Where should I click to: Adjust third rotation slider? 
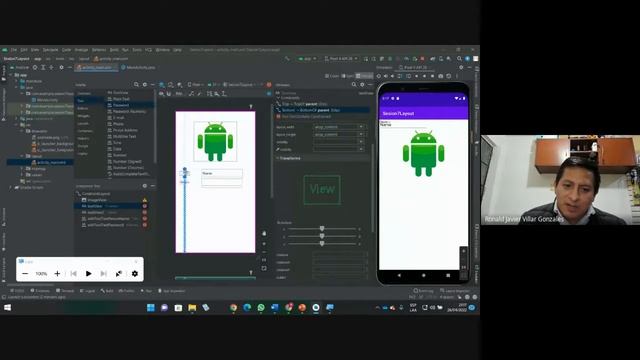click(x=322, y=243)
